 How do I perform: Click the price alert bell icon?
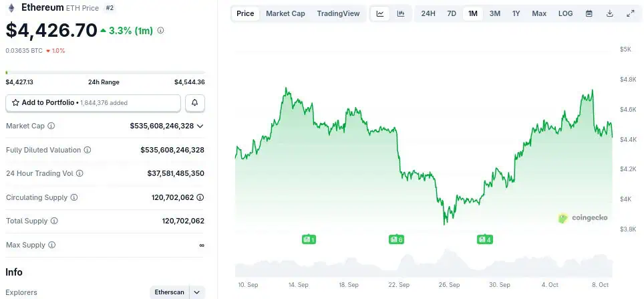click(x=195, y=103)
